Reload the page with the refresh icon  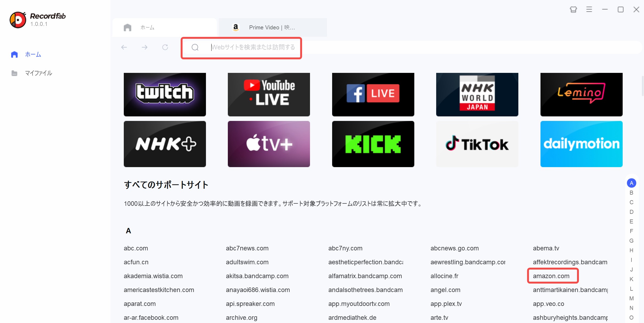[x=165, y=47]
